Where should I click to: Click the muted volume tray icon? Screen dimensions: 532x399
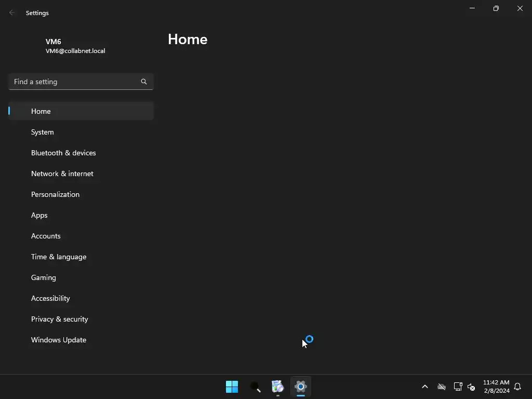click(x=471, y=387)
